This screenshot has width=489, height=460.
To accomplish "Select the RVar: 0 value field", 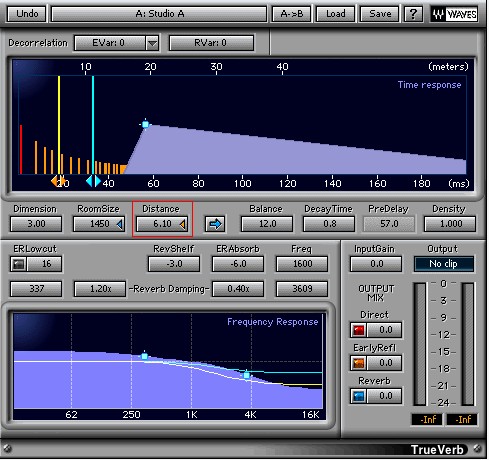I will click(211, 43).
